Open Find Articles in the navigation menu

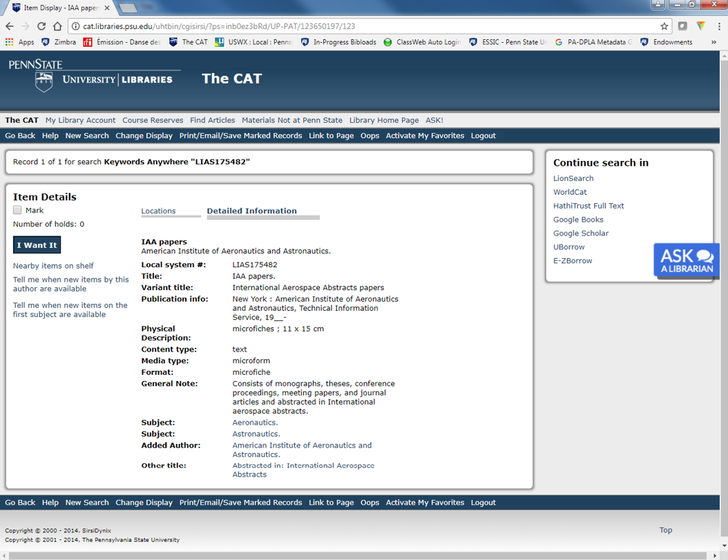point(212,120)
